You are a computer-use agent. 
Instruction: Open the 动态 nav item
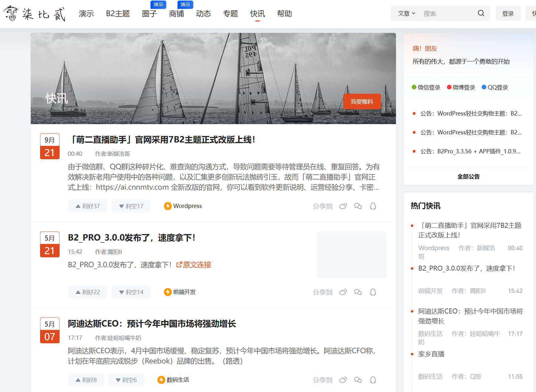(203, 14)
